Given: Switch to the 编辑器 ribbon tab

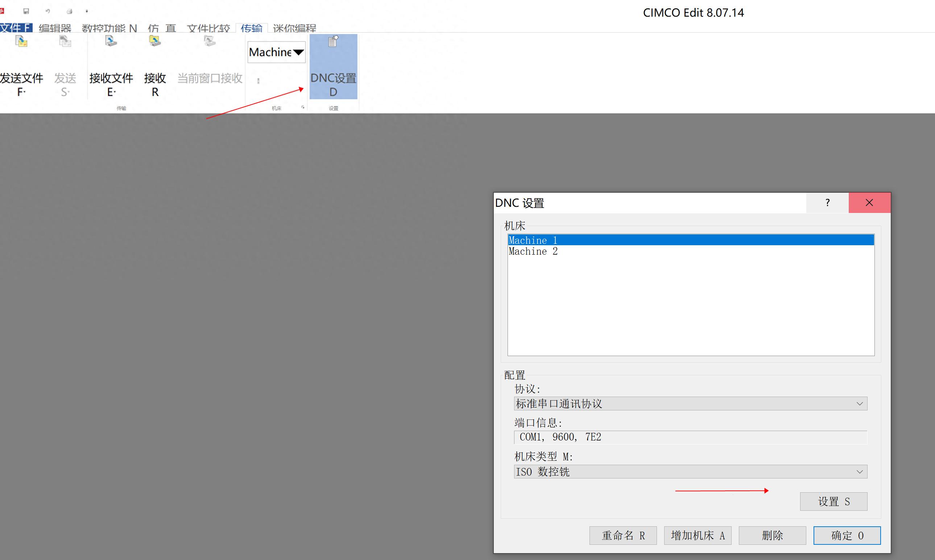Looking at the screenshot, I should coord(55,28).
